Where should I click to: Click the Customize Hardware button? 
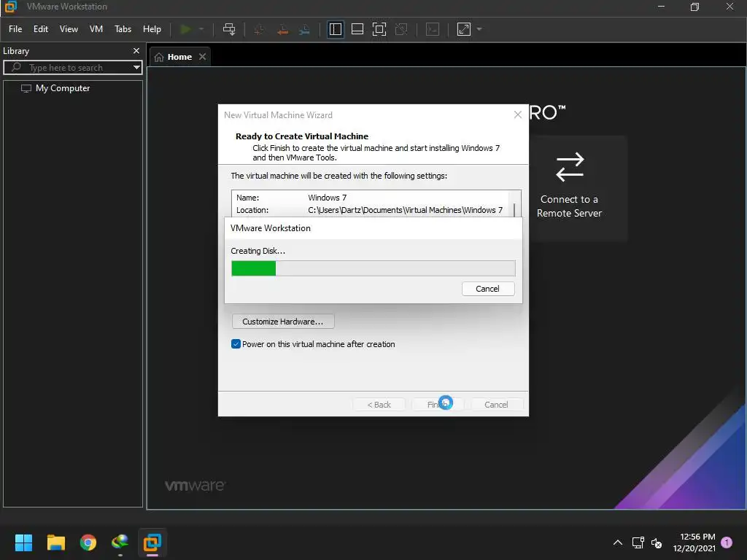click(283, 322)
